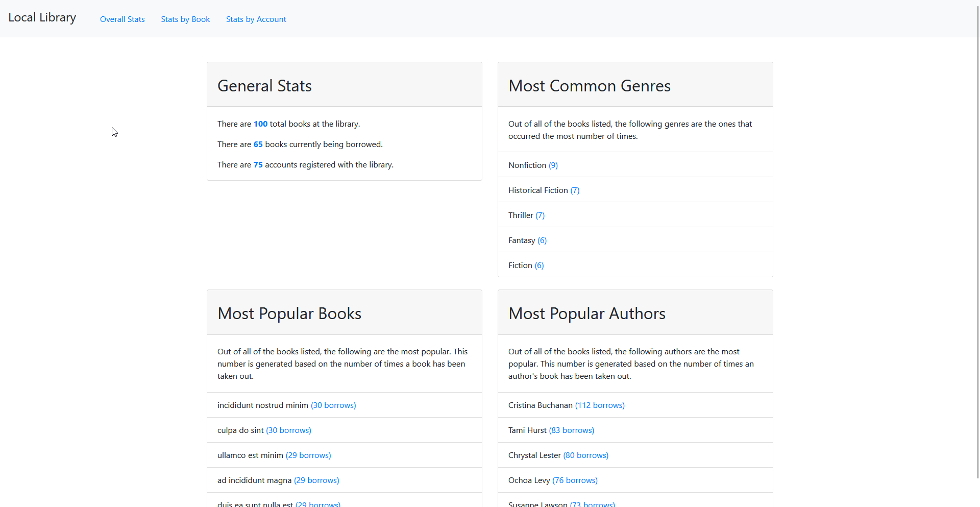Open the Overall Stats nav tab

(122, 19)
